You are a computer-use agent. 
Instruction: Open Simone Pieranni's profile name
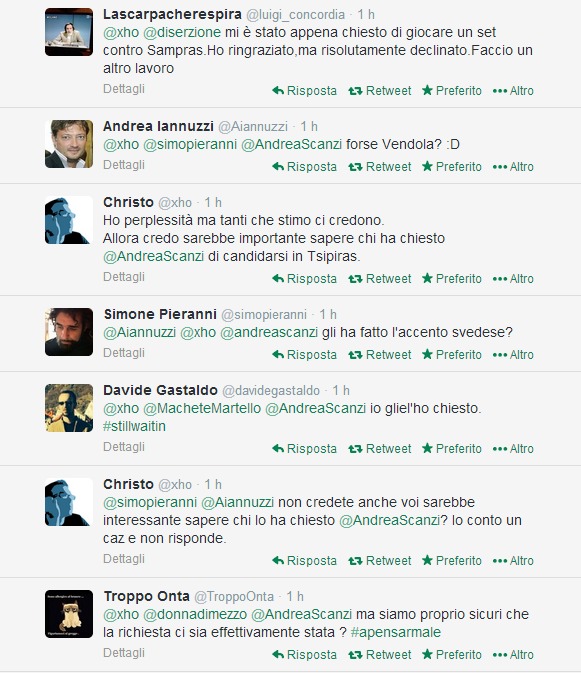160,314
